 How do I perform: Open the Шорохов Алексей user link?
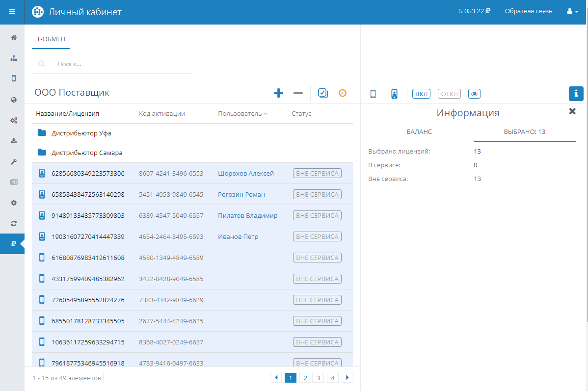(245, 173)
